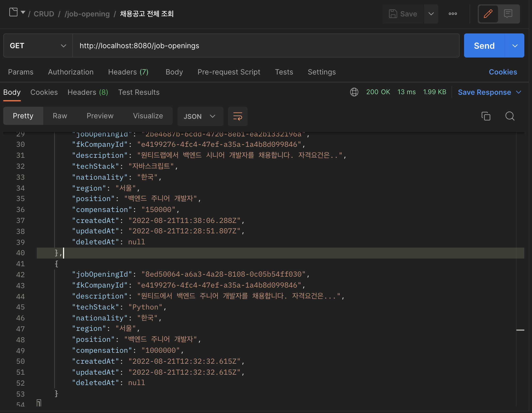Screen dimensions: 532x413
Task: Click the 1.99 KB response size
Action: 435,92
